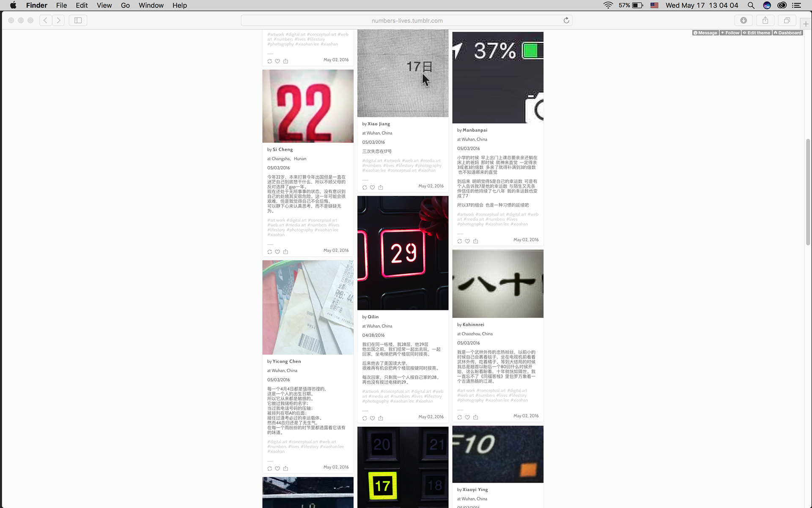This screenshot has width=812, height=508.
Task: Open the Apple menu
Action: pyautogui.click(x=13, y=6)
